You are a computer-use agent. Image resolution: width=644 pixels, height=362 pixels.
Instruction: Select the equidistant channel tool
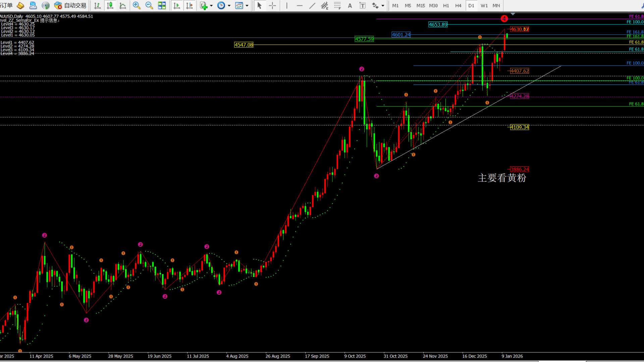point(324,5)
